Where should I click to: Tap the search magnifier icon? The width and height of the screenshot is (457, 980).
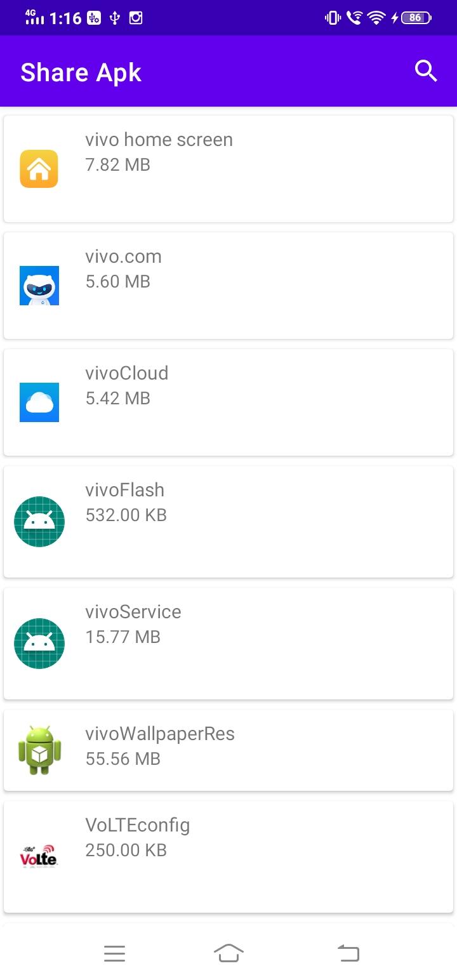click(426, 71)
